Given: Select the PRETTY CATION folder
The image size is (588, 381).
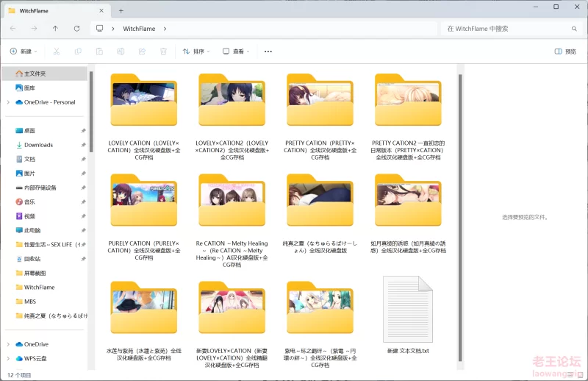Looking at the screenshot, I should point(320,117).
